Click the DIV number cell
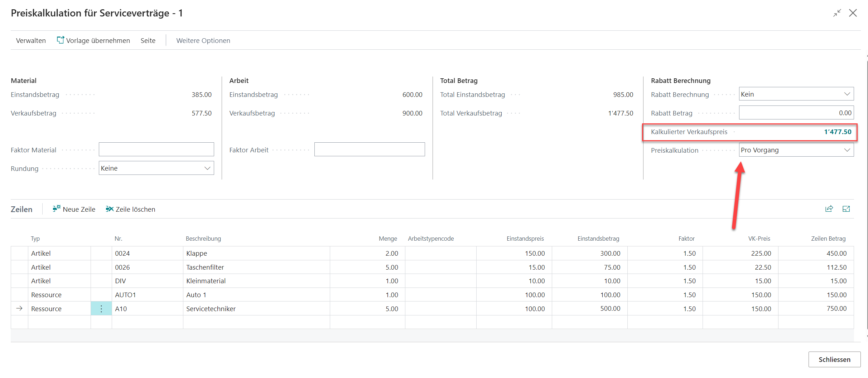Viewport: 868px width, 378px height. pyautogui.click(x=147, y=281)
